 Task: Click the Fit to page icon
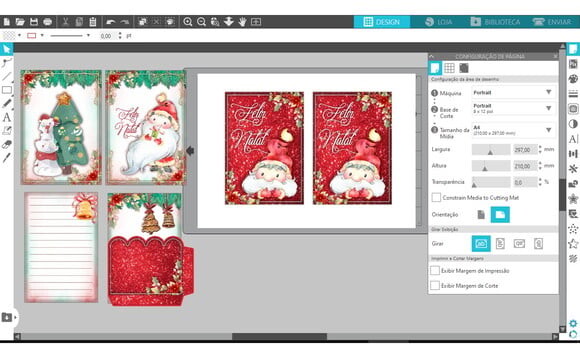[x=256, y=22]
